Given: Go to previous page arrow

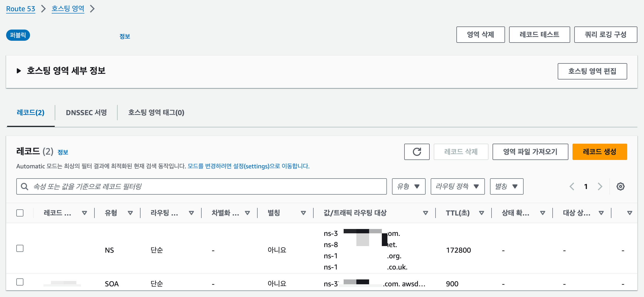Looking at the screenshot, I should [x=572, y=186].
